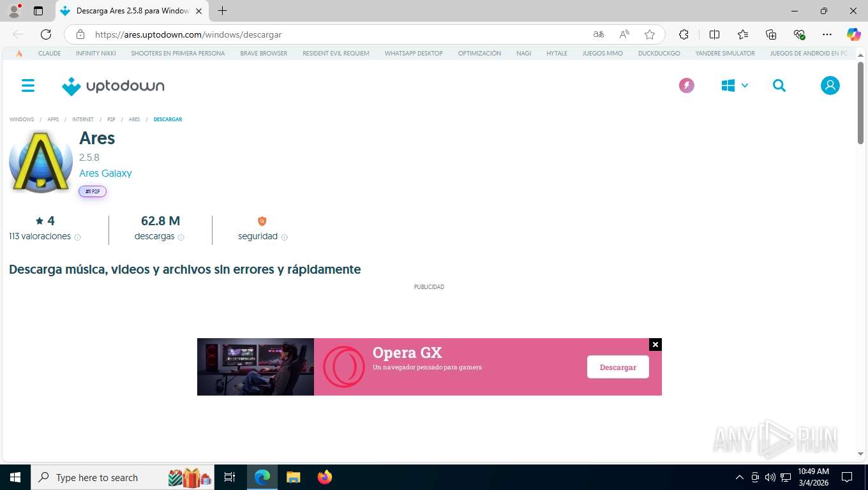Open Copilot sidebar icon
The height and width of the screenshot is (490, 868).
coord(854,34)
